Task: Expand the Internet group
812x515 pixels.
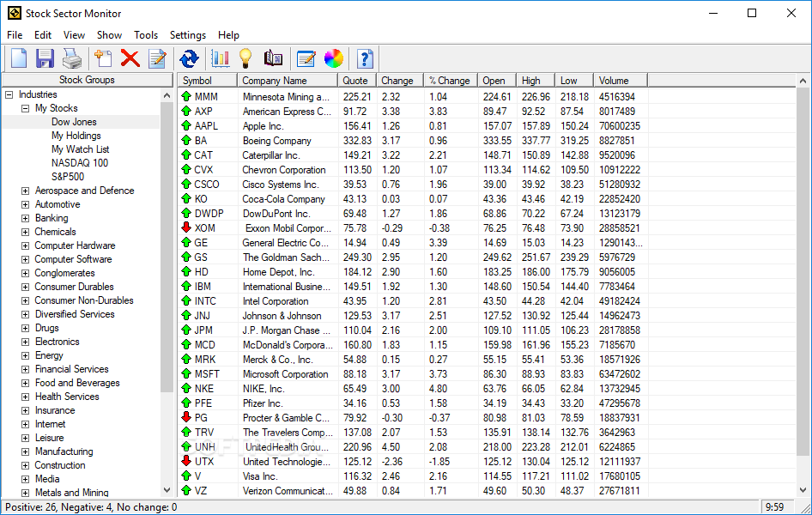Action: coord(25,424)
